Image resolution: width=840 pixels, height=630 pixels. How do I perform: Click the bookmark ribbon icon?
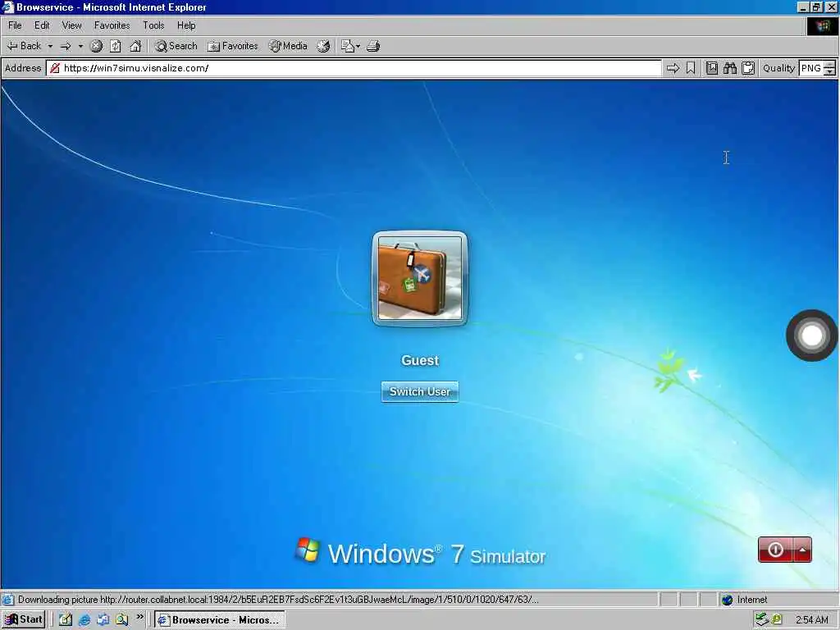(691, 68)
